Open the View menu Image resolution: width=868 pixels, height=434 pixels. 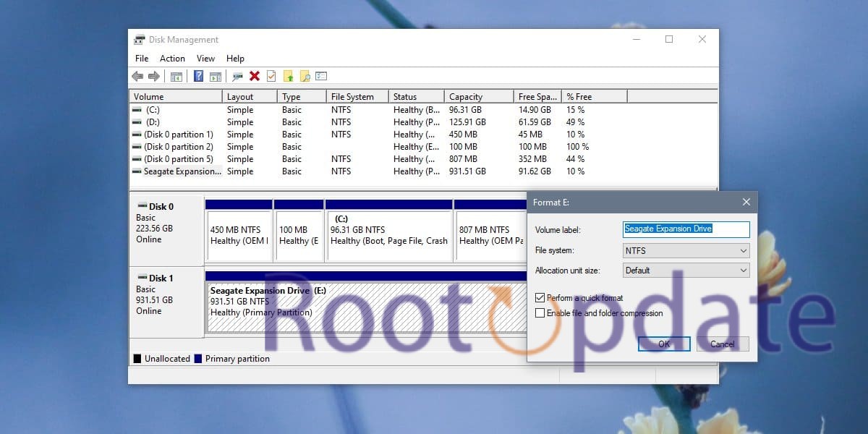[205, 58]
